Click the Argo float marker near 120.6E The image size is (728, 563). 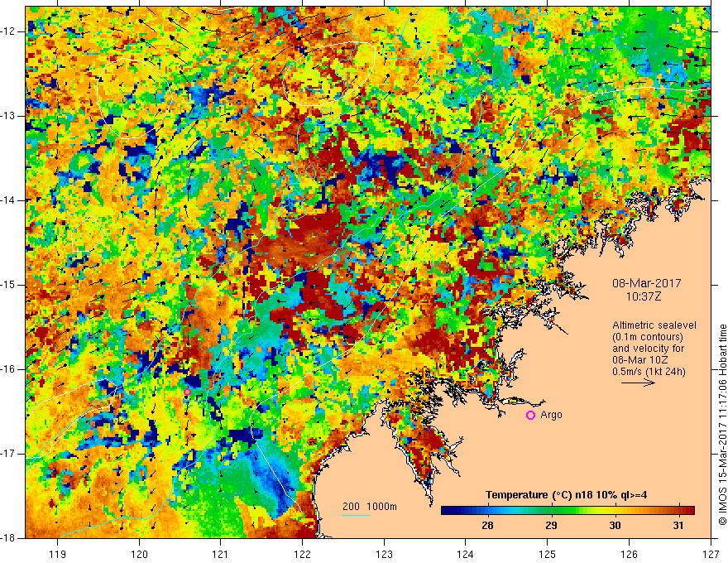[187, 392]
